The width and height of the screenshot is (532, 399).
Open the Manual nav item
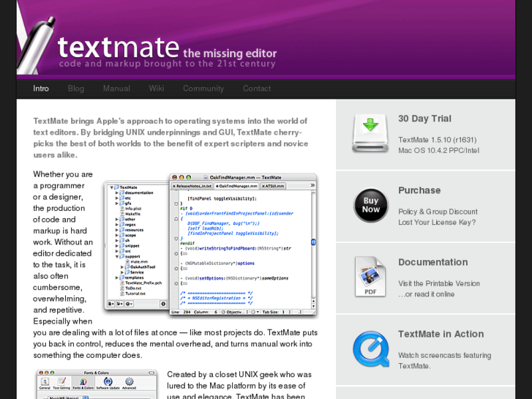point(116,89)
